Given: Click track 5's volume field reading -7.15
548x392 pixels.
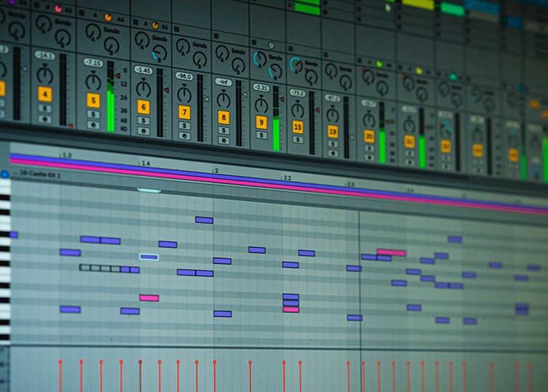Looking at the screenshot, I should click(x=93, y=63).
